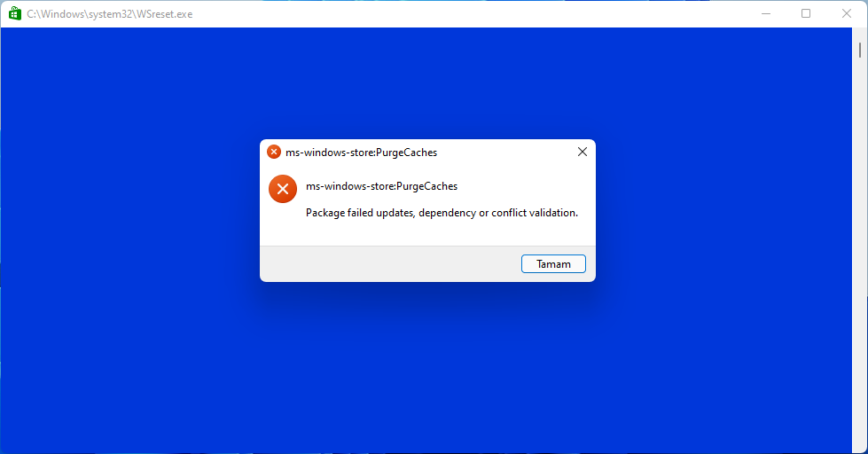
Task: Click the console vertical scrollbar thumb
Action: point(860,50)
